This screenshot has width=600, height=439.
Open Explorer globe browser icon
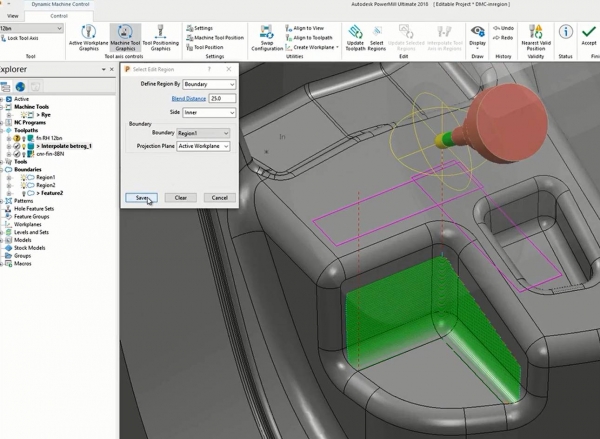[20, 86]
